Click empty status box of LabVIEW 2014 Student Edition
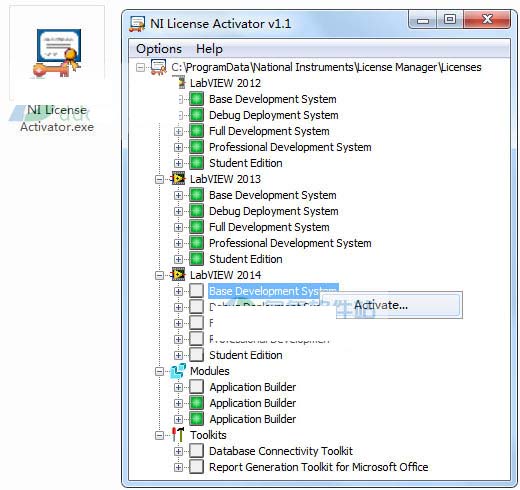The width and height of the screenshot is (520, 490). tap(196, 355)
